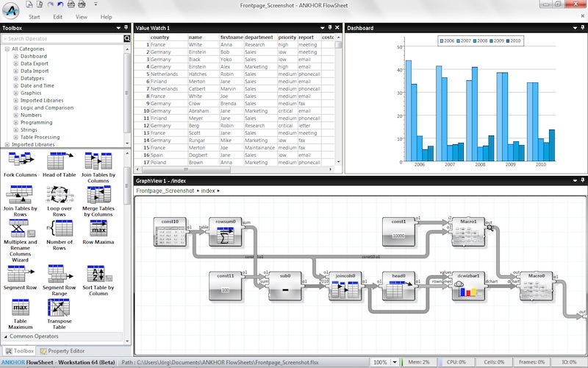Viewport: 588px width, 368px height.
Task: Open the Dashboard panel dropdown arrow
Action: [575, 28]
